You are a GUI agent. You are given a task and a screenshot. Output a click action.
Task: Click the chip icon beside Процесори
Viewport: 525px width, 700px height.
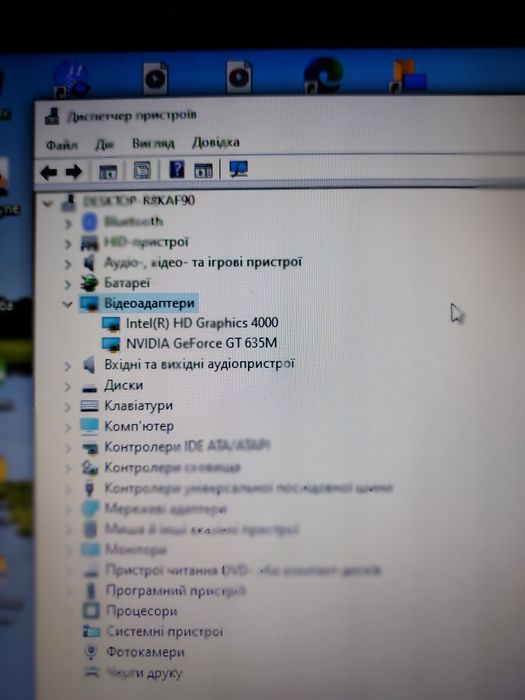point(91,611)
